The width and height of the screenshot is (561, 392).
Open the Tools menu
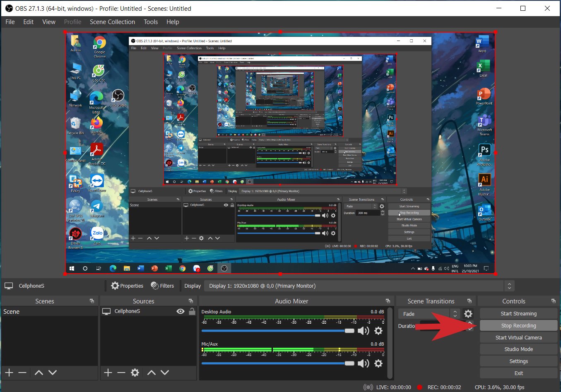coord(151,22)
